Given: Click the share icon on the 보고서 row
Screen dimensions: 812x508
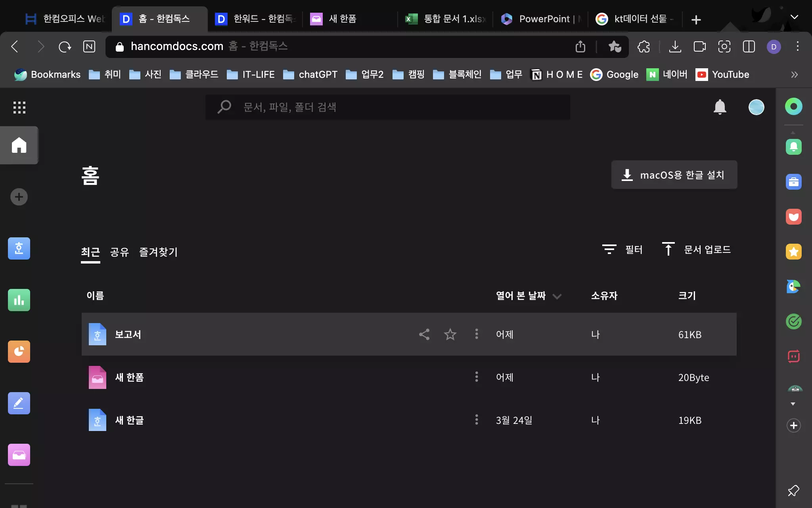Looking at the screenshot, I should tap(424, 335).
